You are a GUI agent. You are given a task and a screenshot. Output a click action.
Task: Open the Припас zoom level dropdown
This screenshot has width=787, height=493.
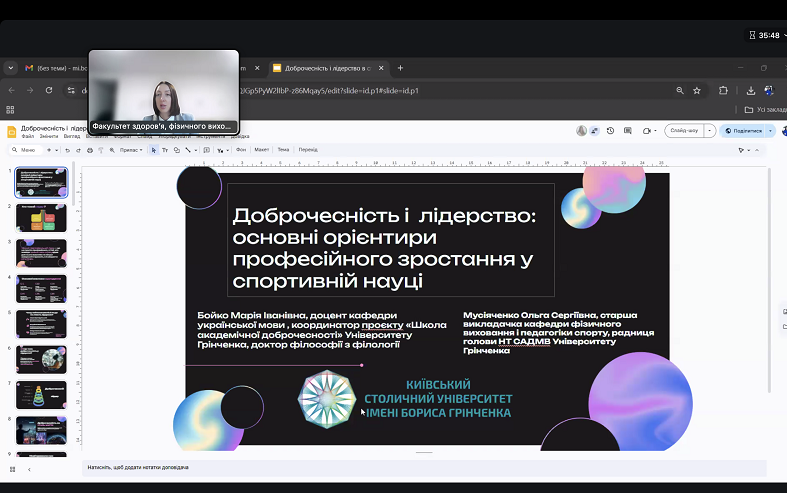131,150
